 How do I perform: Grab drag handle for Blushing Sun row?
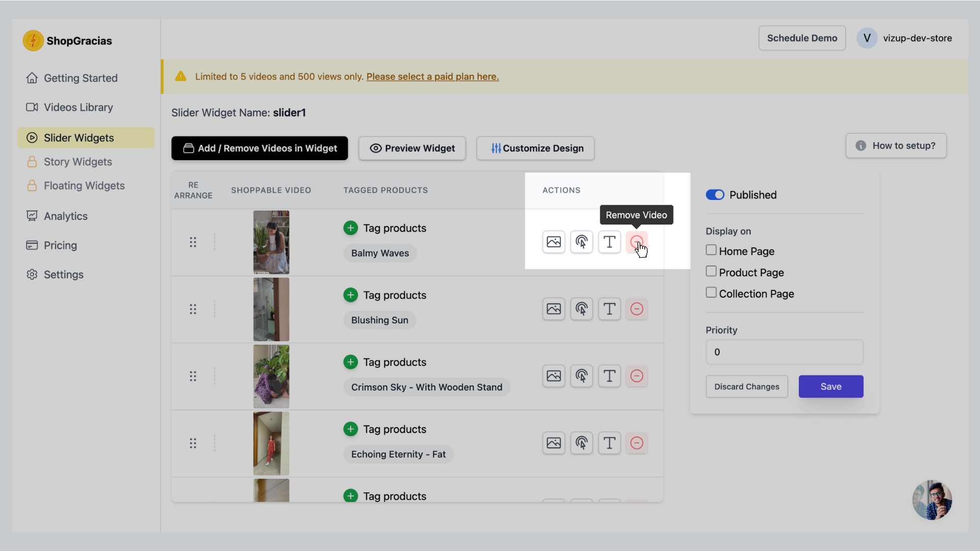click(x=193, y=309)
